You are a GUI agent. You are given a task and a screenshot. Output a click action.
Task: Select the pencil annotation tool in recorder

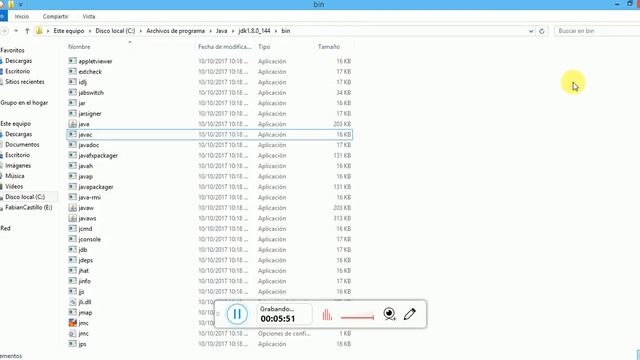410,313
